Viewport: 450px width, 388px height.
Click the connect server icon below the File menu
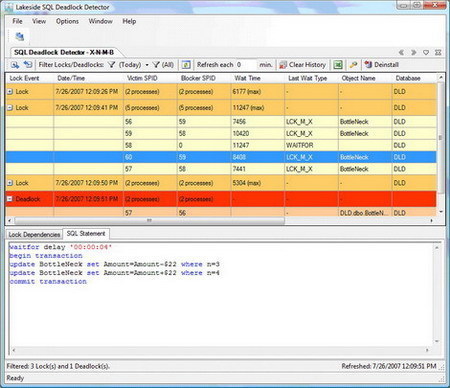coord(20,36)
